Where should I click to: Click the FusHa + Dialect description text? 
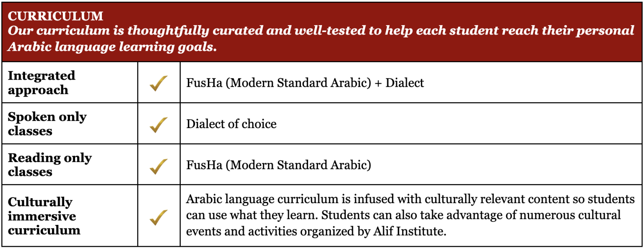(305, 83)
